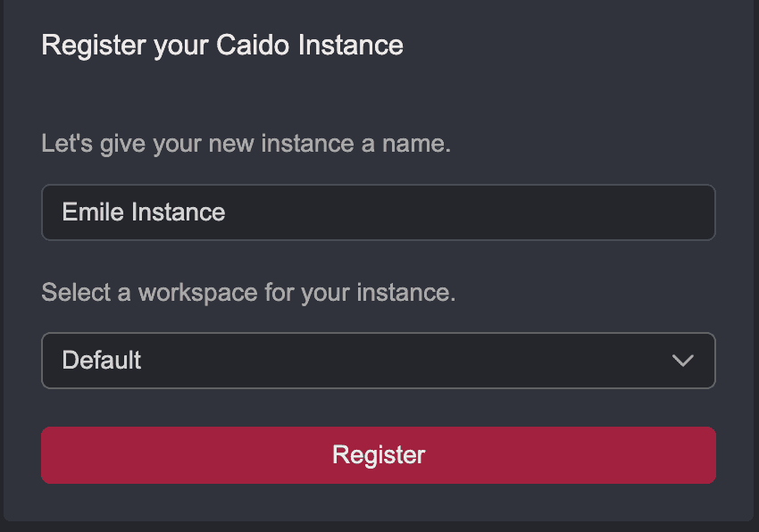
Task: Activate the red Register action
Action: point(378,454)
